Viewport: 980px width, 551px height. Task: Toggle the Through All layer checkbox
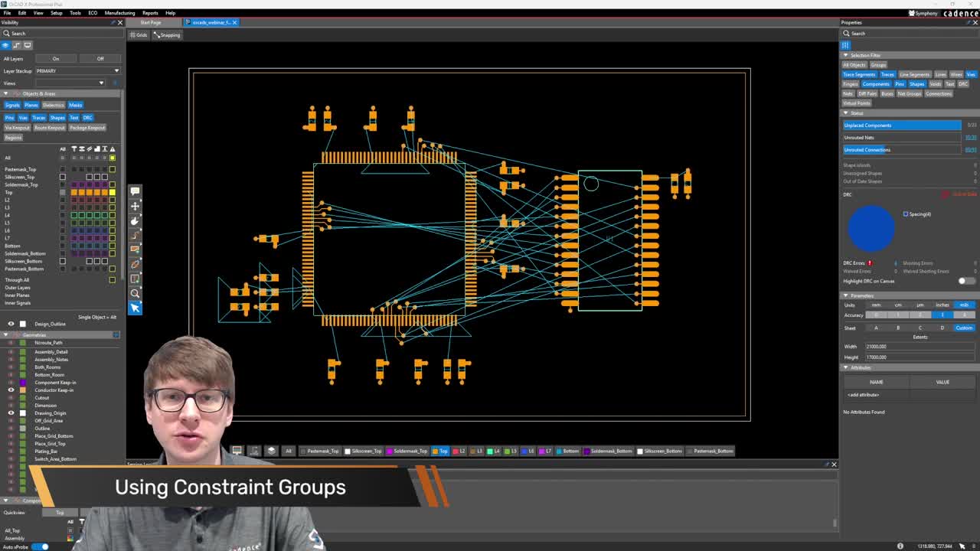(112, 279)
